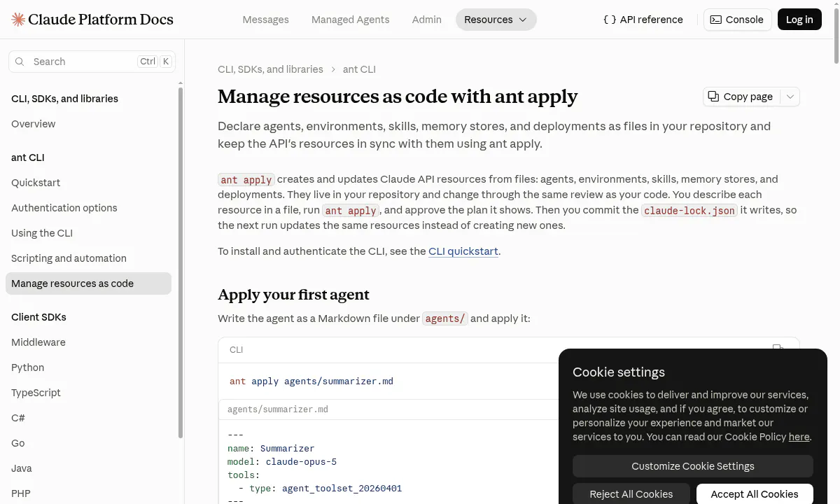Screen dimensions: 840x504
Task: Select Manage resources as code sidebar item
Action: 88,283
